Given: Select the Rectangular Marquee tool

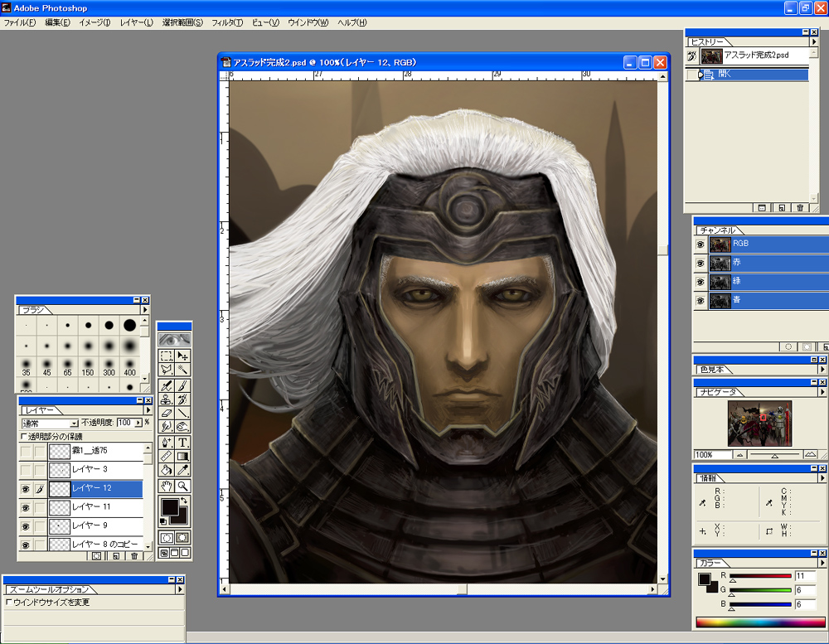Looking at the screenshot, I should coord(167,356).
